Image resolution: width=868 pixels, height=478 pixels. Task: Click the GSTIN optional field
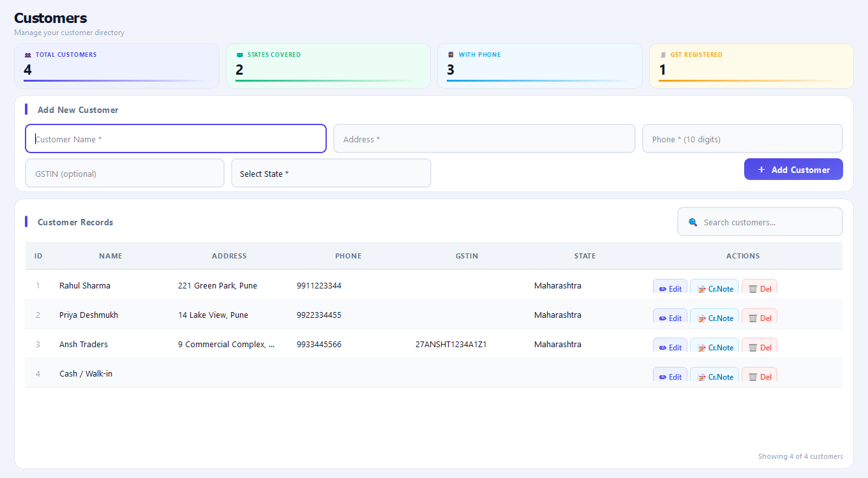(x=124, y=174)
